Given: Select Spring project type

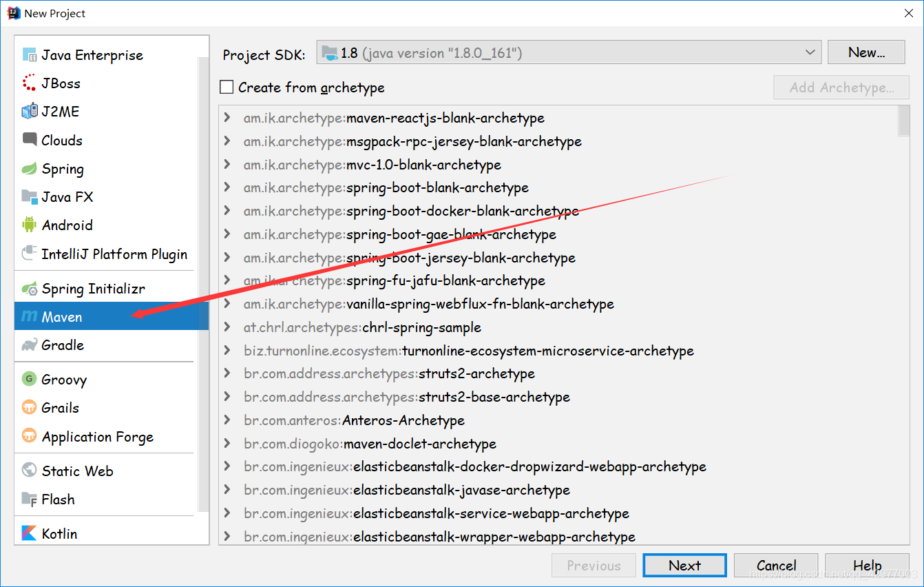Looking at the screenshot, I should coord(107,169).
